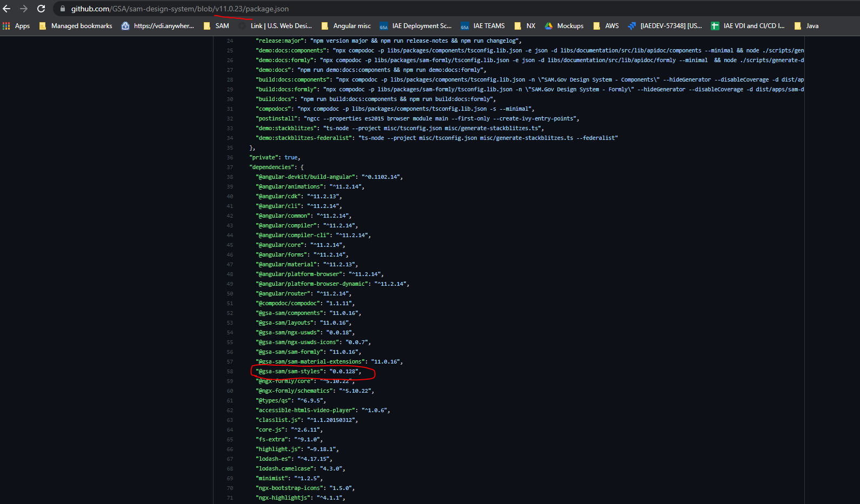
Task: Expand the Java bookmark folder
Action: 806,26
